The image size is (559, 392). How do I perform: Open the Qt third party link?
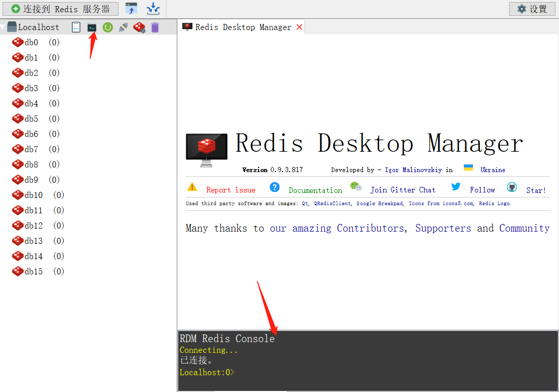[x=305, y=204]
